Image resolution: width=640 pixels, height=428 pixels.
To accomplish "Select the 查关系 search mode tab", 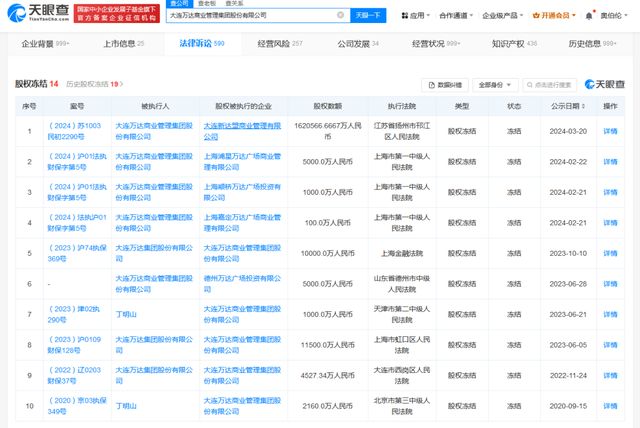I will 234,3.
